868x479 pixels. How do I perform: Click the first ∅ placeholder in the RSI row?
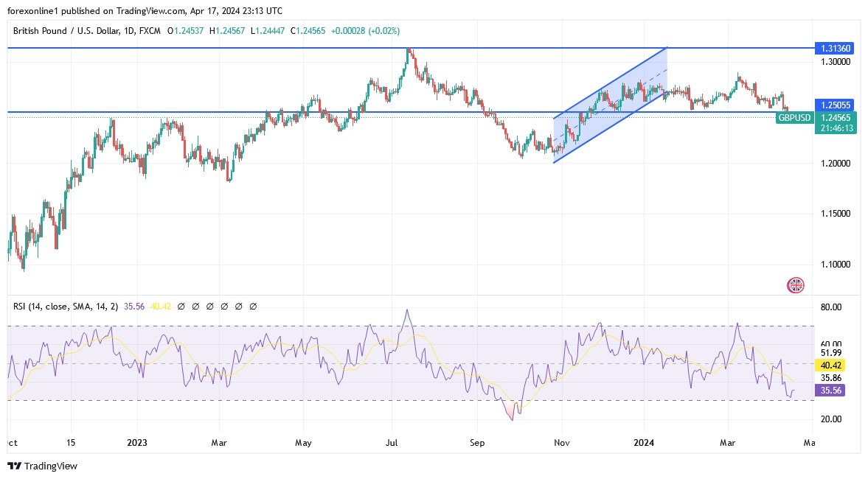[x=181, y=306]
